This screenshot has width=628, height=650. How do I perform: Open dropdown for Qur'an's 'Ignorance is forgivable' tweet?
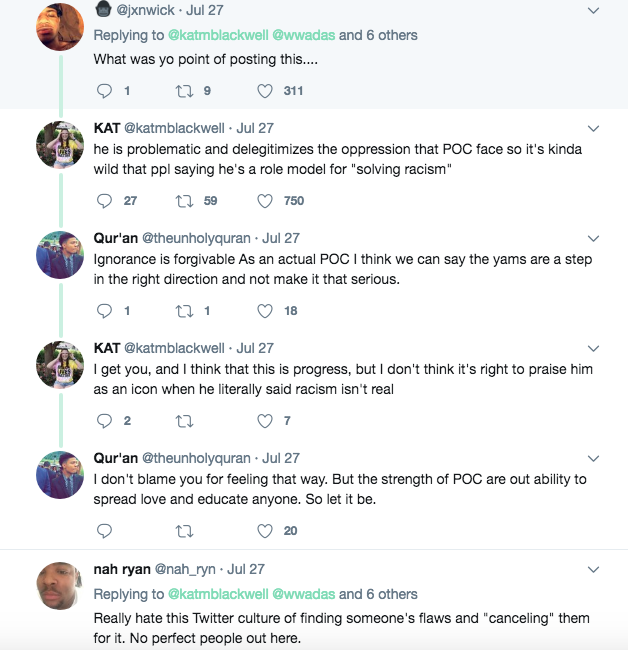pos(593,239)
